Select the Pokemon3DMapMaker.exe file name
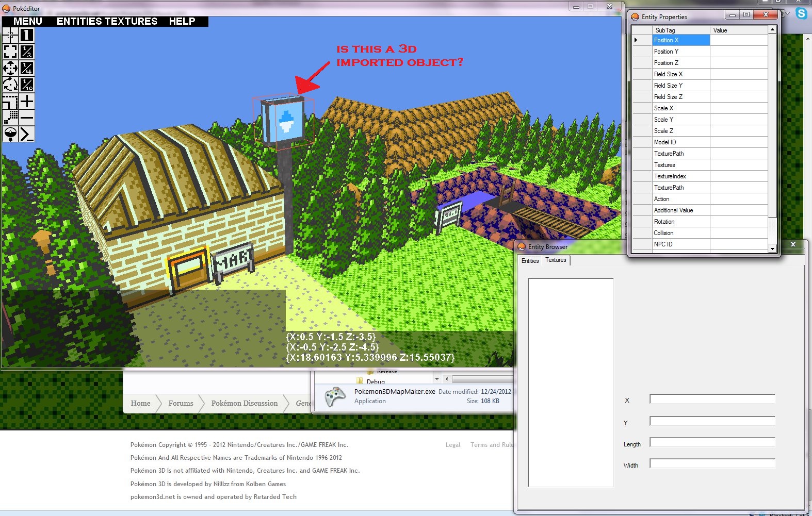 click(x=395, y=391)
